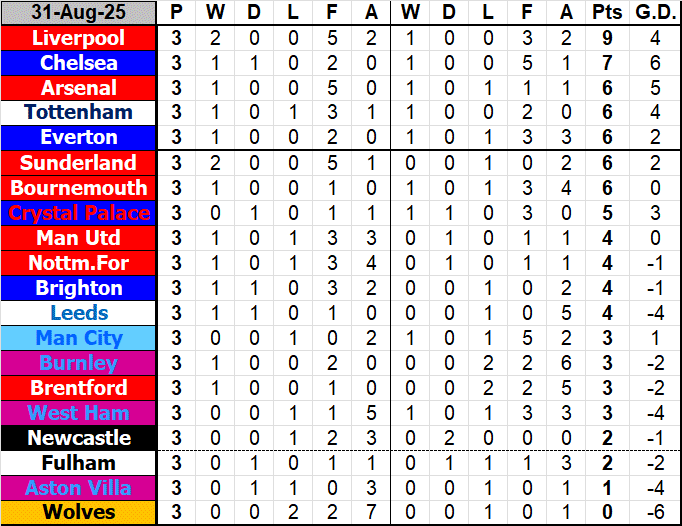Select Wolves' goal difference of -6
Viewport: 682px width, 526px height.
pos(654,513)
